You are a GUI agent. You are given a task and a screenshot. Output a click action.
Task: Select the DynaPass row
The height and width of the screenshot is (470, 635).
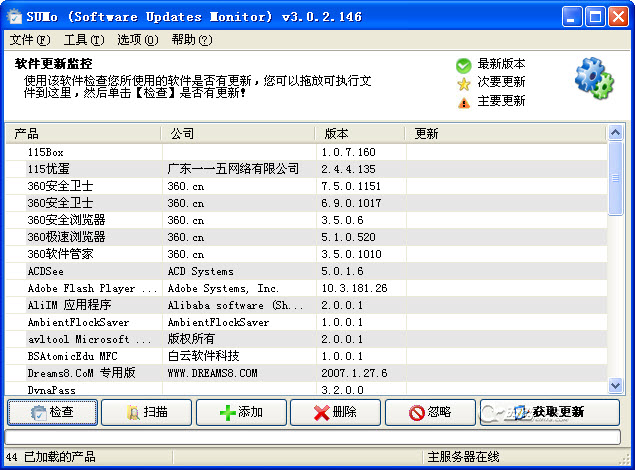[x=307, y=389]
